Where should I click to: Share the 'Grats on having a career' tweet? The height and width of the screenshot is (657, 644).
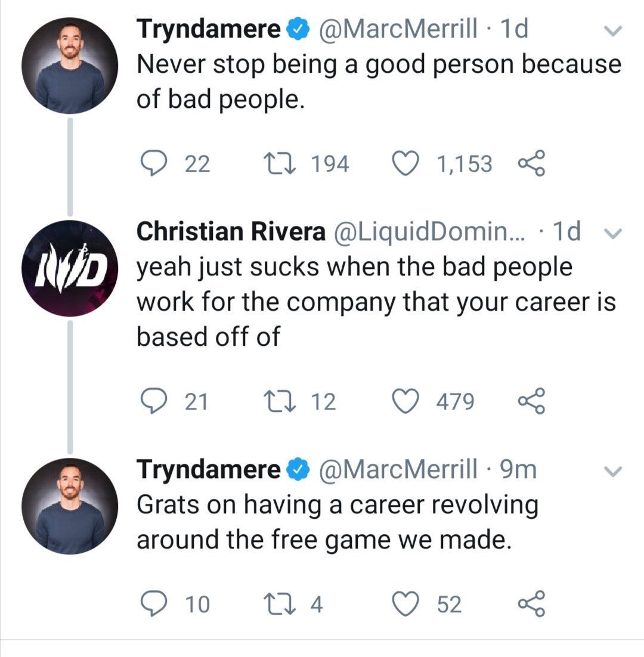coord(532,604)
